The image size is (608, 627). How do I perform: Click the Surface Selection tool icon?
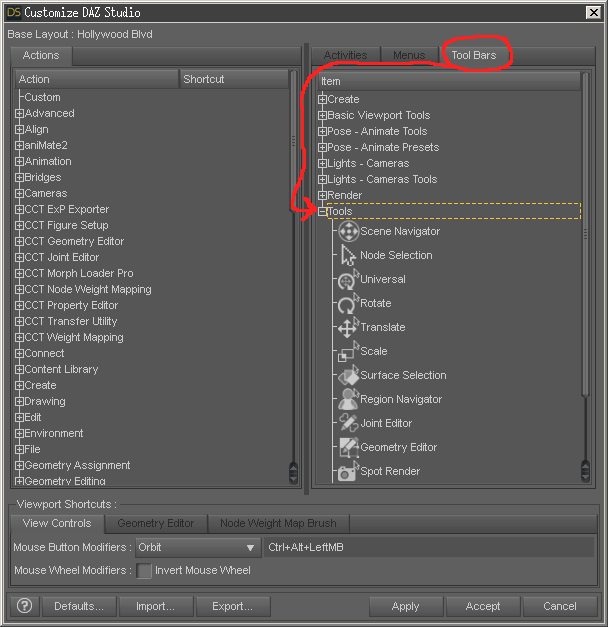348,375
